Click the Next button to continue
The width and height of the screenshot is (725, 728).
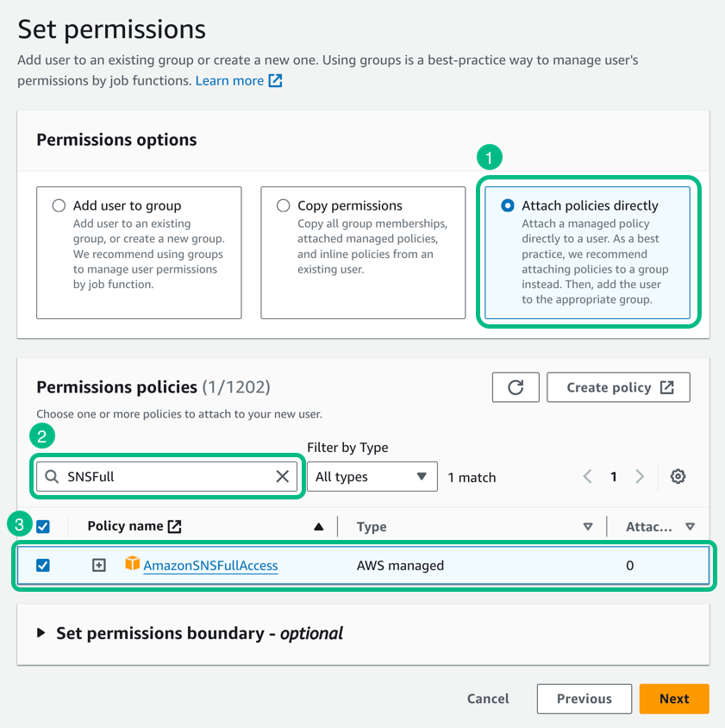coord(674,699)
